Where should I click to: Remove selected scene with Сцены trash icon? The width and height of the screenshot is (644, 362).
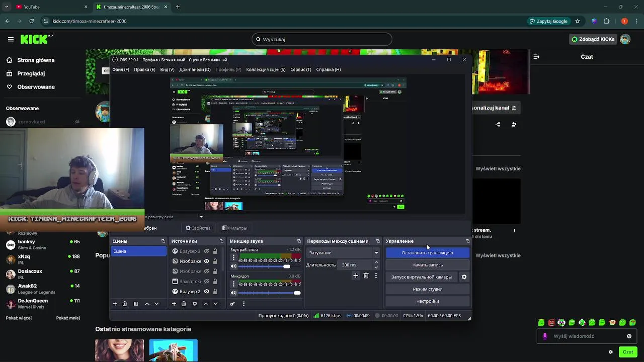tap(125, 304)
